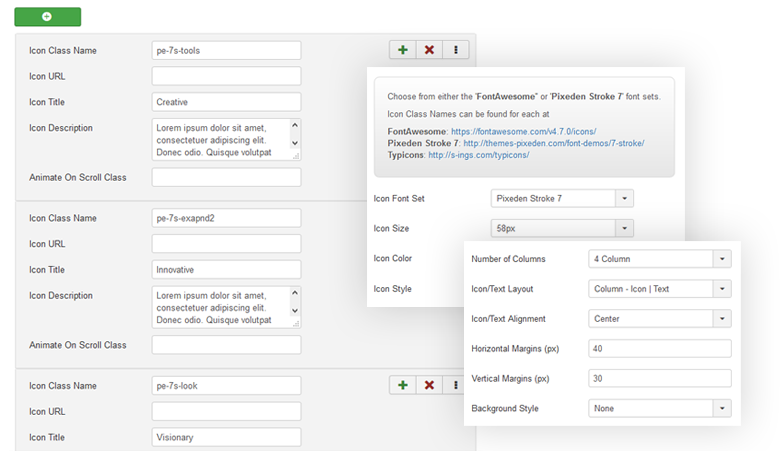Click the green add button at top

point(48,17)
